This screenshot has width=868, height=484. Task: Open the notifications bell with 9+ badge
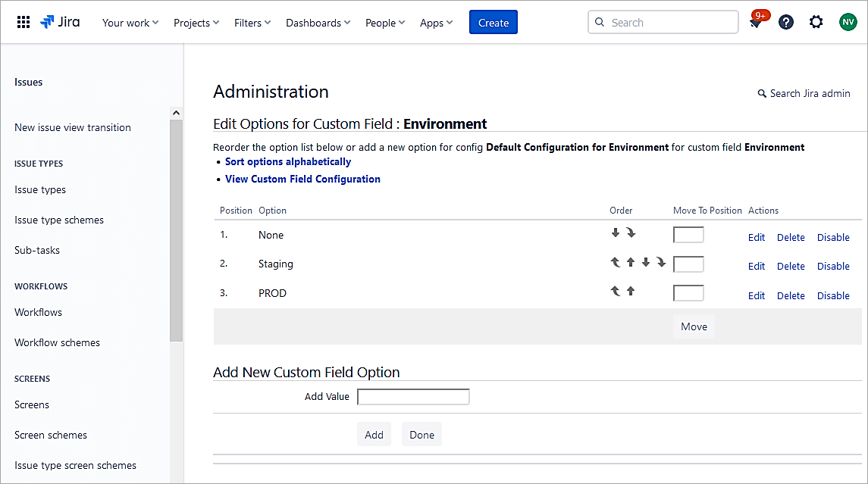tap(756, 23)
